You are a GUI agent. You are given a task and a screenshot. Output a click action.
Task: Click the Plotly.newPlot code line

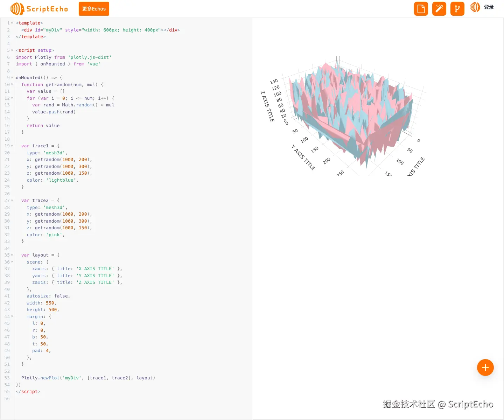pos(88,378)
